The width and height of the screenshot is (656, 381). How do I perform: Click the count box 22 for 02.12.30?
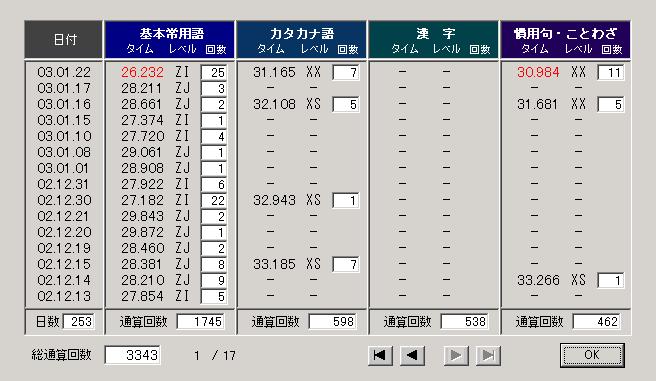pos(214,200)
